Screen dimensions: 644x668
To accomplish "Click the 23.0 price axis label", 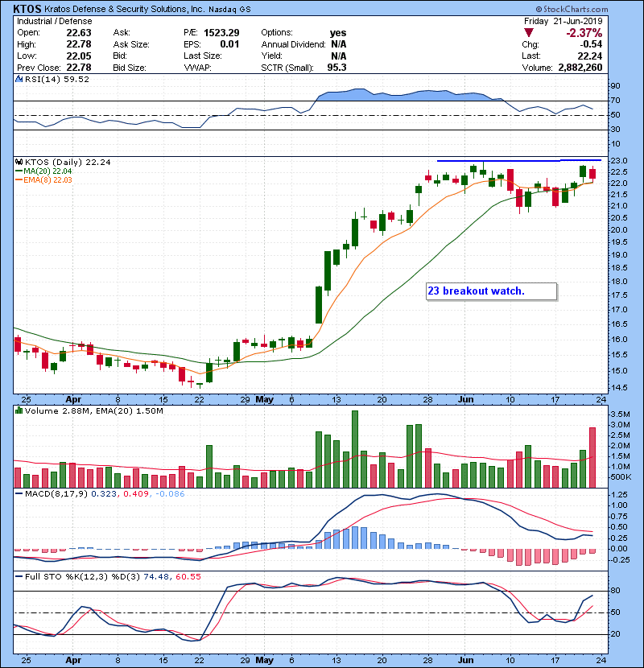I will pyautogui.click(x=619, y=161).
